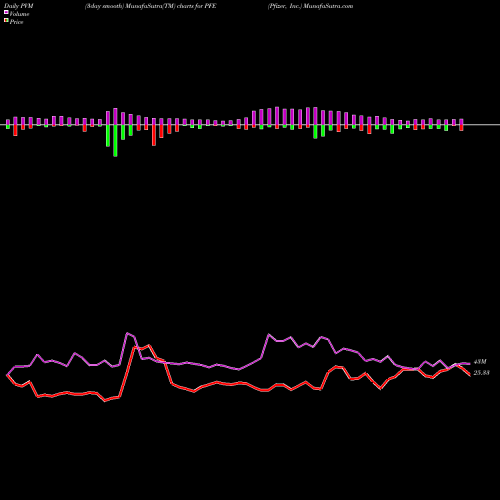Click the '(3day smooth) MunafaSutra(TM) charts for PFE' heading

(150, 6)
